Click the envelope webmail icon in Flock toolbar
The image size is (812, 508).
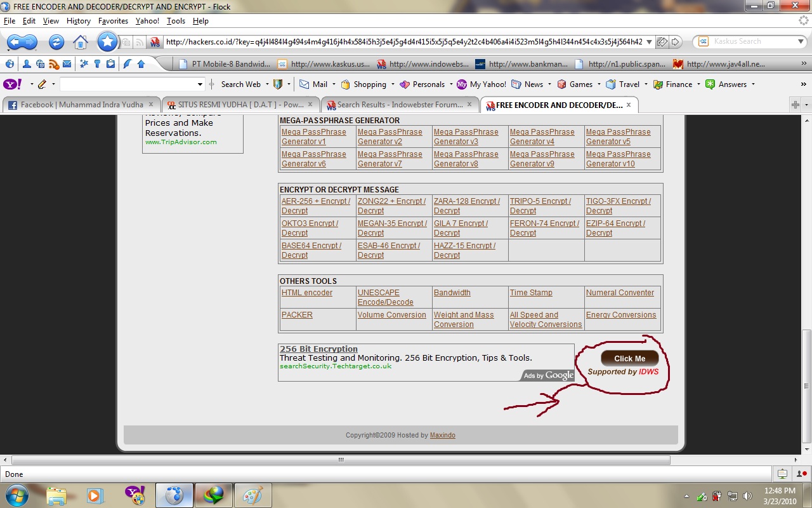(x=67, y=64)
